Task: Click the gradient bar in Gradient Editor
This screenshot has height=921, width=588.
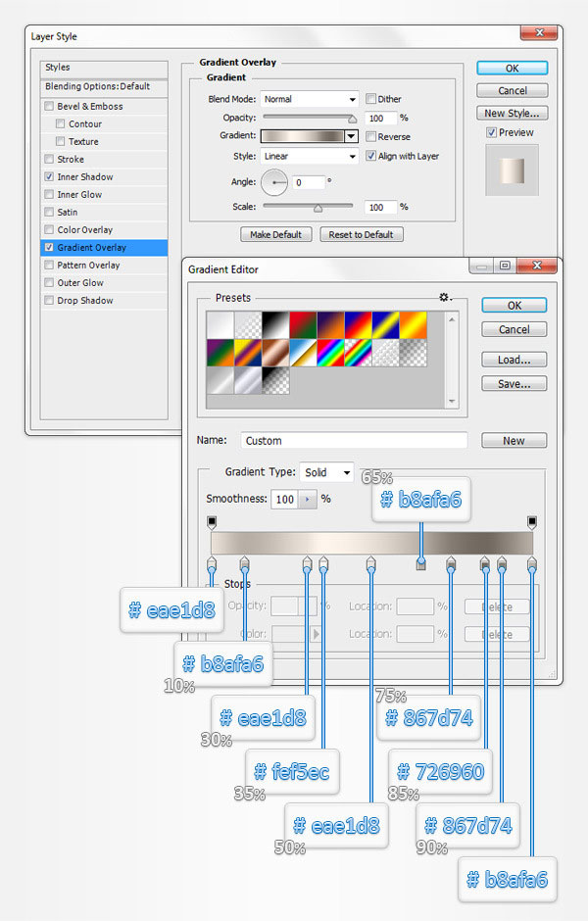Action: click(x=371, y=544)
